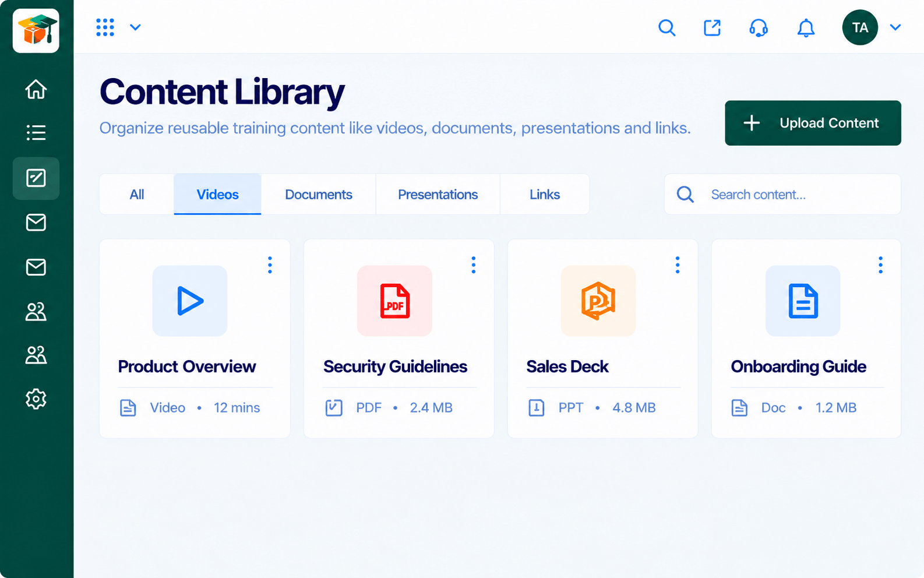Open the headset support icon

759,27
